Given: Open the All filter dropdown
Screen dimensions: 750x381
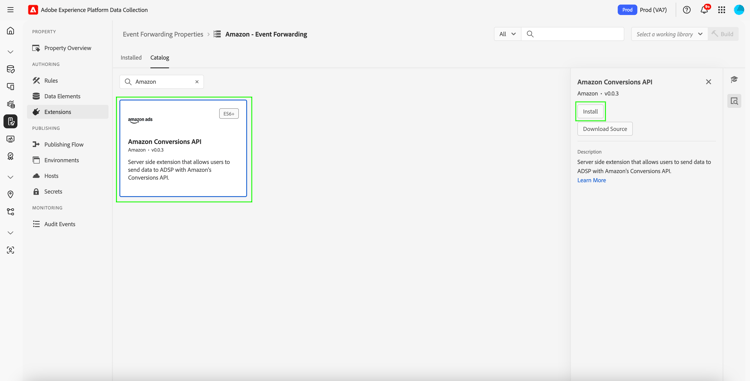Looking at the screenshot, I should pyautogui.click(x=507, y=34).
